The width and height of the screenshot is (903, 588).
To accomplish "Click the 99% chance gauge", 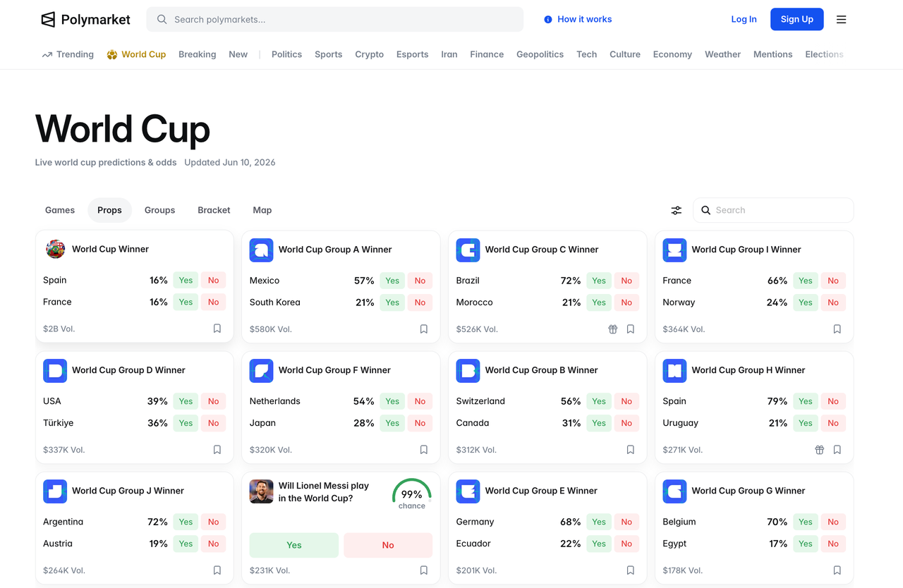I will (411, 494).
